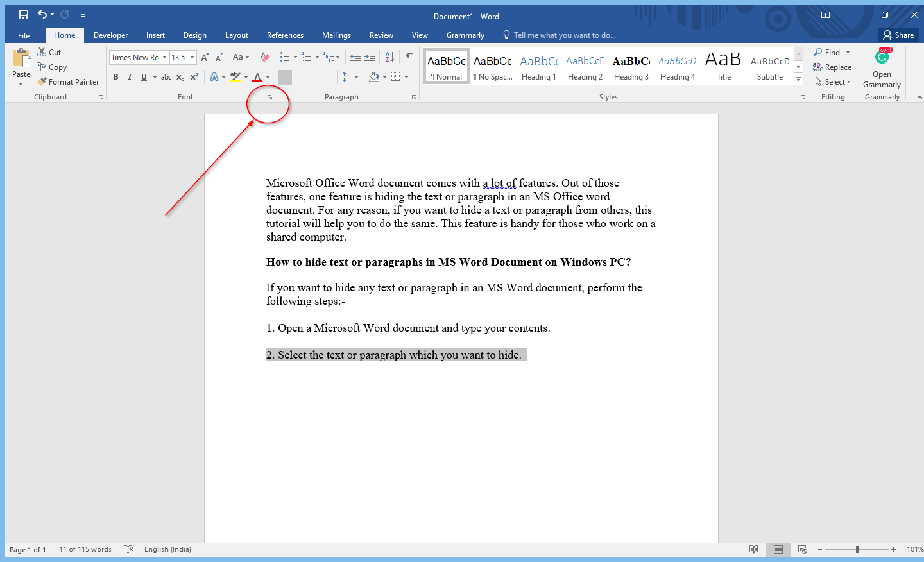Click Replace in Editing group
The image size is (924, 562).
point(833,67)
